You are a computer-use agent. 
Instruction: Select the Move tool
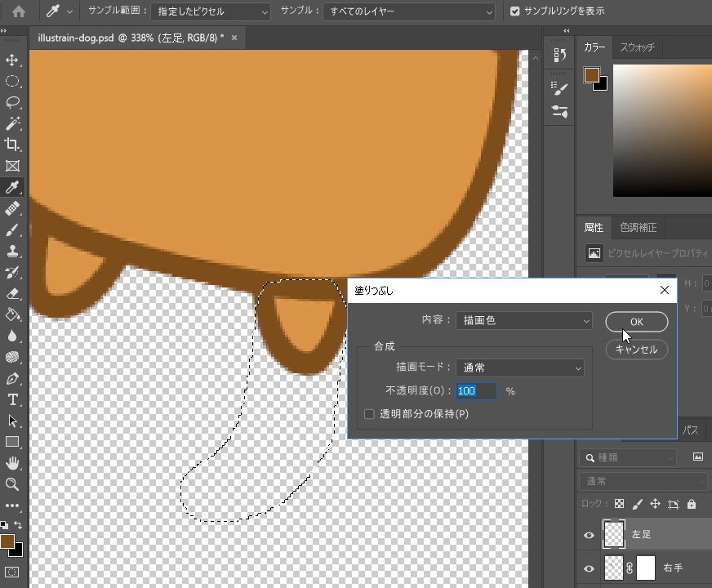[x=12, y=60]
